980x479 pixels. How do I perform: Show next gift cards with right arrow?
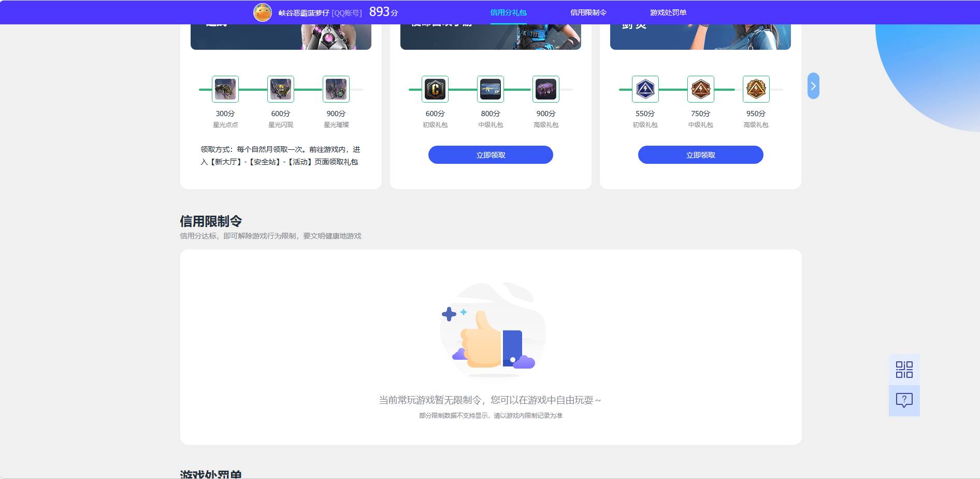tap(813, 86)
